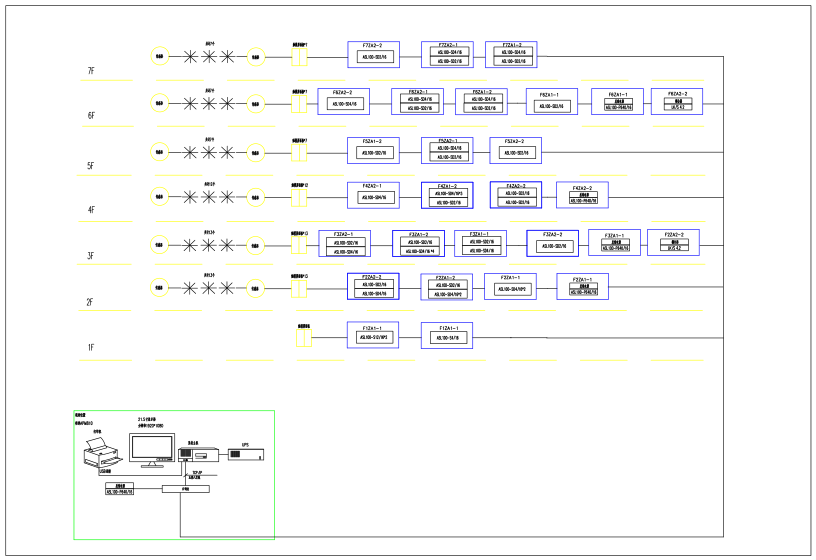This screenshot has width=816, height=560.
Task: Select the network switch box under the host
Action: pos(186,489)
